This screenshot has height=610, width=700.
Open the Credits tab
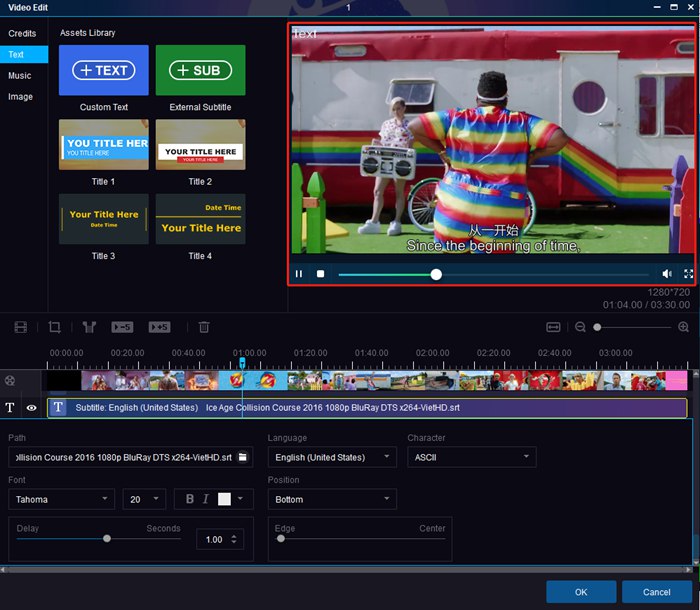pos(22,34)
